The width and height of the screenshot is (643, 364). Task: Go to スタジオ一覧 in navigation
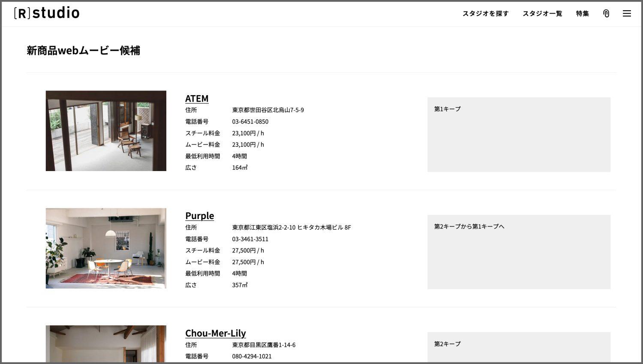542,14
